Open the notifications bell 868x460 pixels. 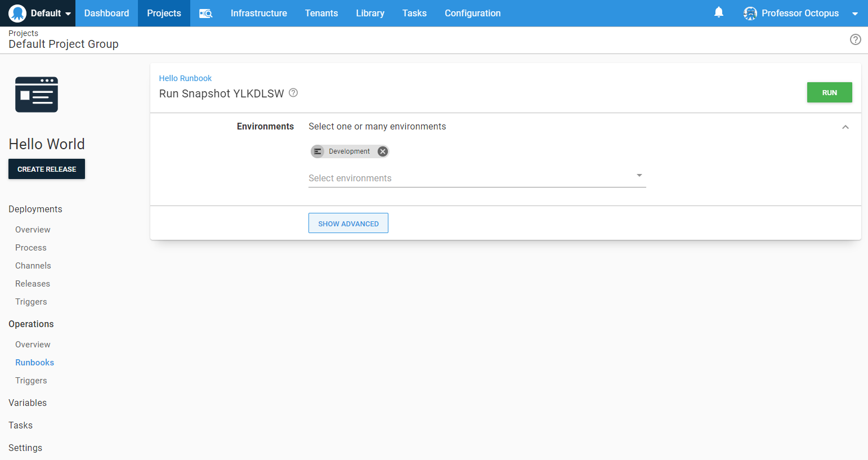(x=718, y=12)
